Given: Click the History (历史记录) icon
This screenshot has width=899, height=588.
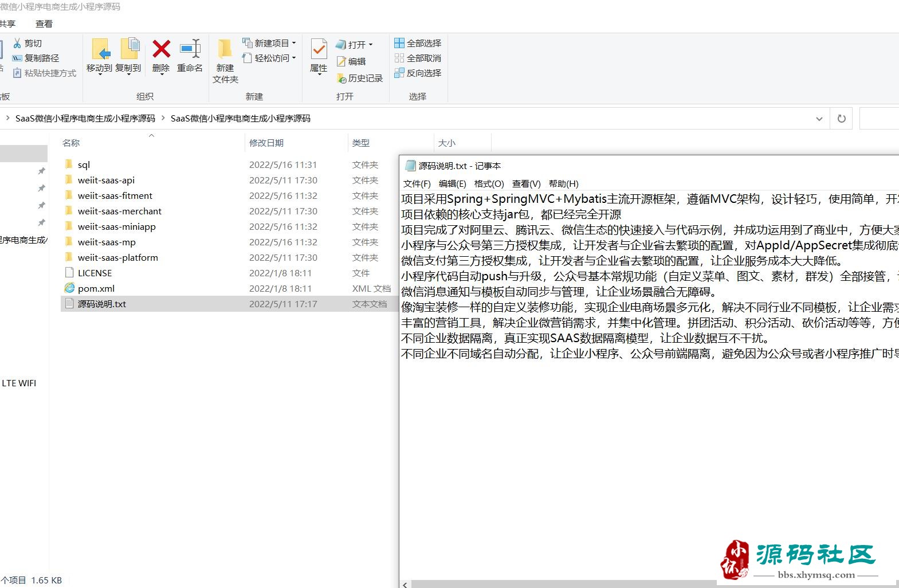Looking at the screenshot, I should [x=341, y=78].
